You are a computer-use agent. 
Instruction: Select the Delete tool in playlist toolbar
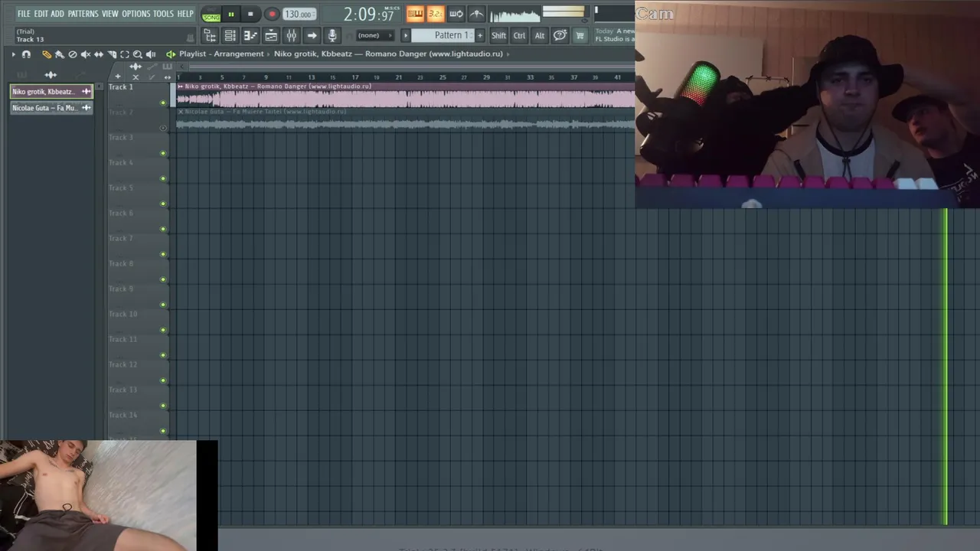(x=72, y=54)
